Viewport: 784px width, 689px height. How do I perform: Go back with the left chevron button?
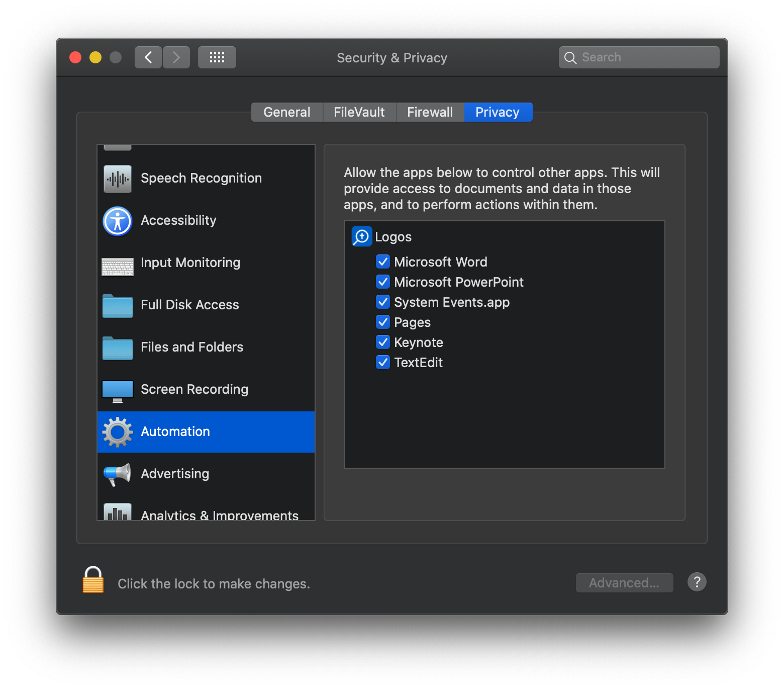click(148, 57)
